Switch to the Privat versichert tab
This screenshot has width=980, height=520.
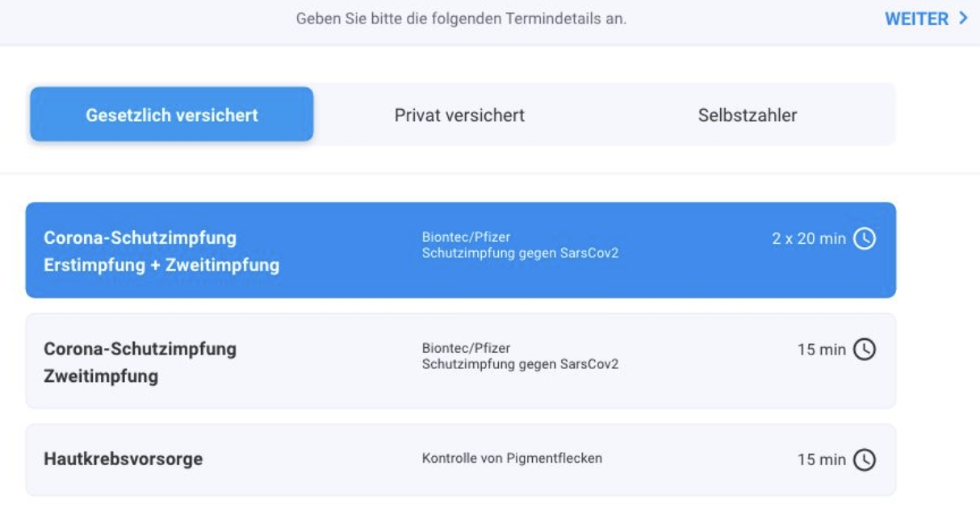coord(459,115)
